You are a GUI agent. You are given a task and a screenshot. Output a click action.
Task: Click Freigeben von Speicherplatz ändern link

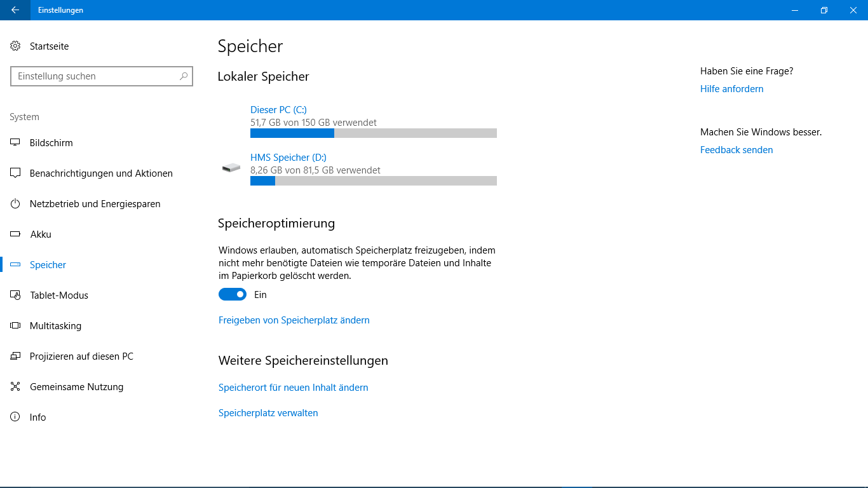[294, 320]
